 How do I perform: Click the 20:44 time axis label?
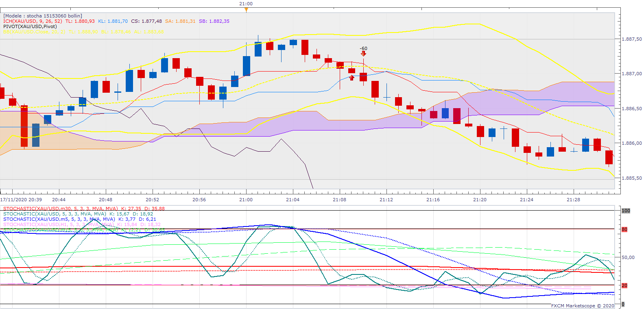(59, 200)
